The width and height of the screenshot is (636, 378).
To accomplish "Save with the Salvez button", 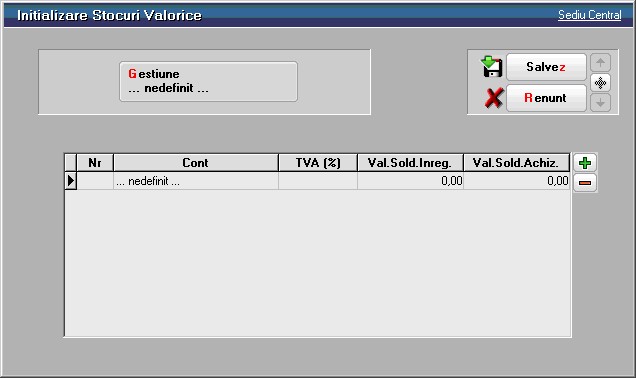I will pos(546,67).
